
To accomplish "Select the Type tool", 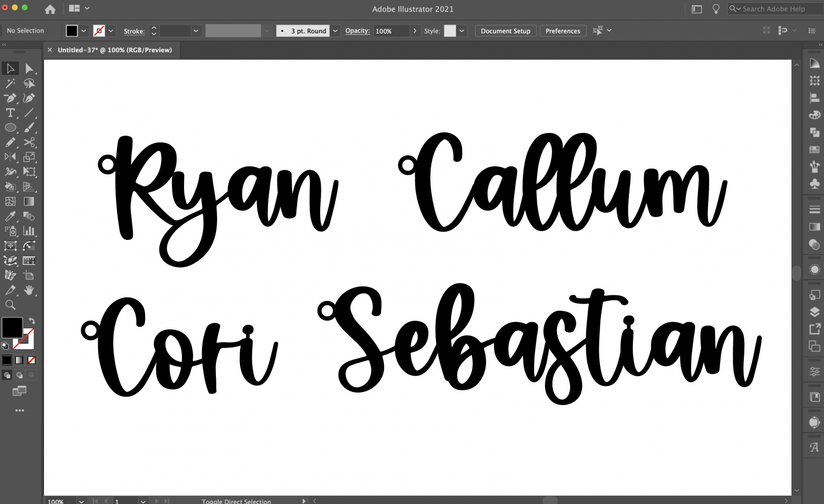I will pyautogui.click(x=10, y=113).
